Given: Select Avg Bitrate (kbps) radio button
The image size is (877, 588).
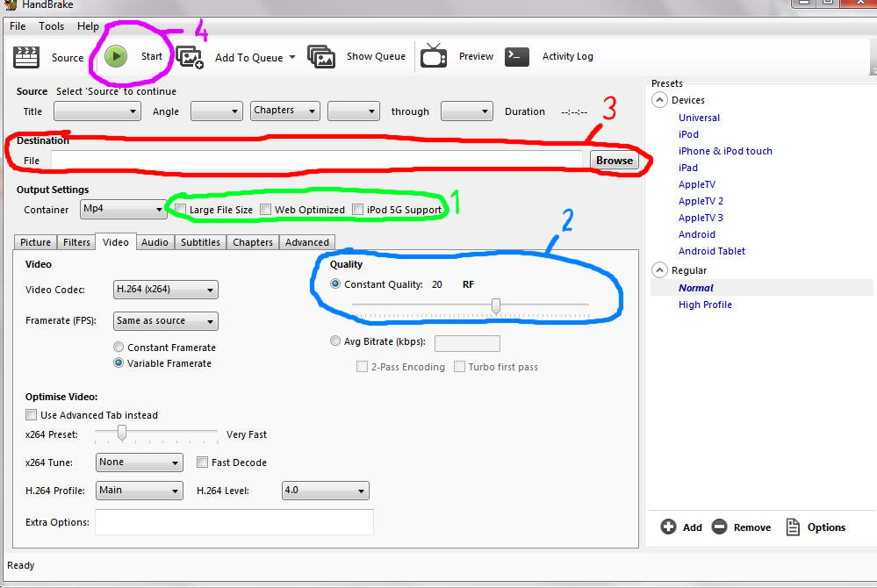Looking at the screenshot, I should point(335,341).
